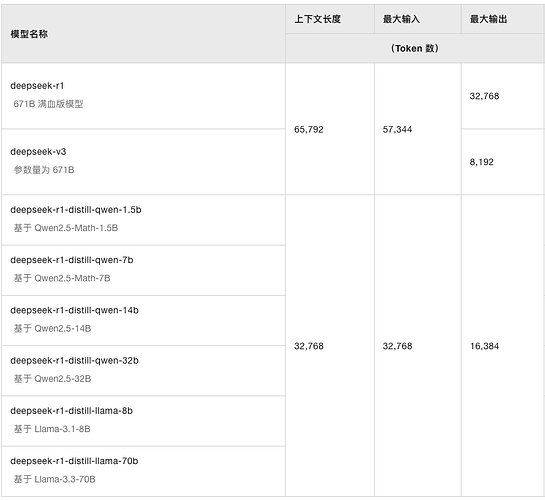Click the 最大输入 column header
The height and width of the screenshot is (500, 545).
pos(401,19)
